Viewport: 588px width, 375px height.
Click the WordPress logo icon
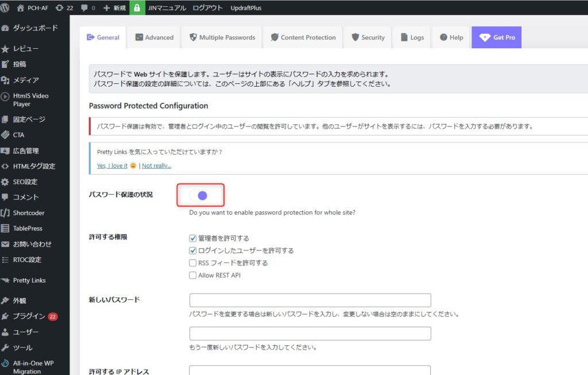(6, 7)
